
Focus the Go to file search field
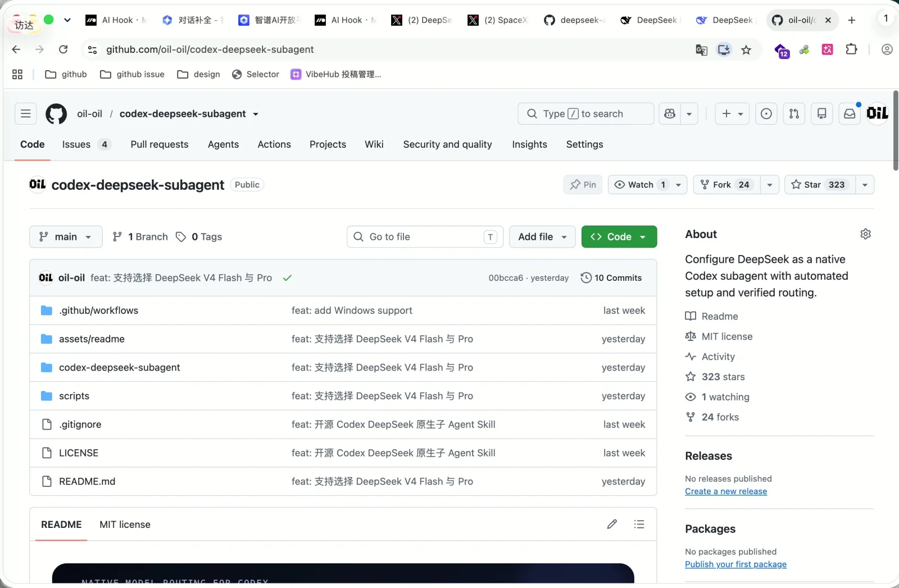425,237
